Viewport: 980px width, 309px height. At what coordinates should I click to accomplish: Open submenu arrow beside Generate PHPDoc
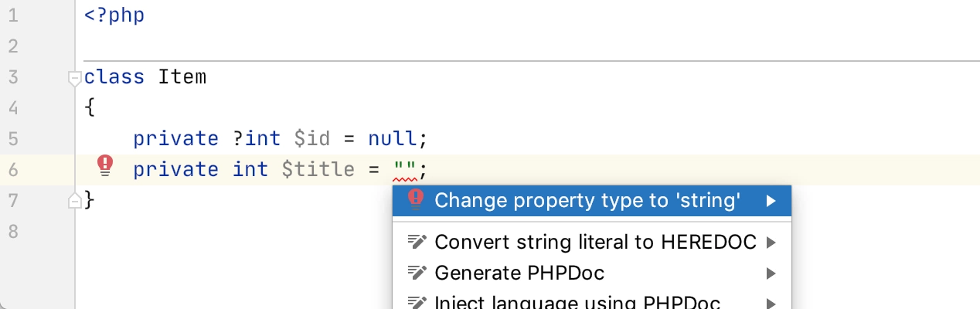[x=771, y=273]
